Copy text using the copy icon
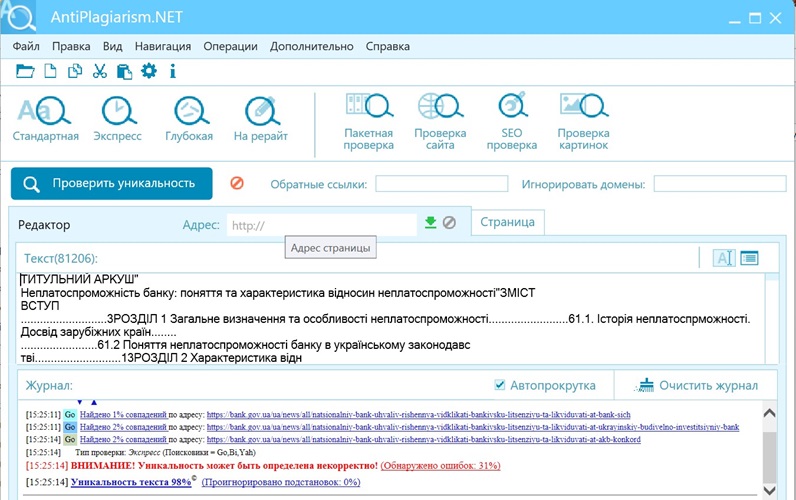Viewport: 796px width, 500px height. [75, 71]
